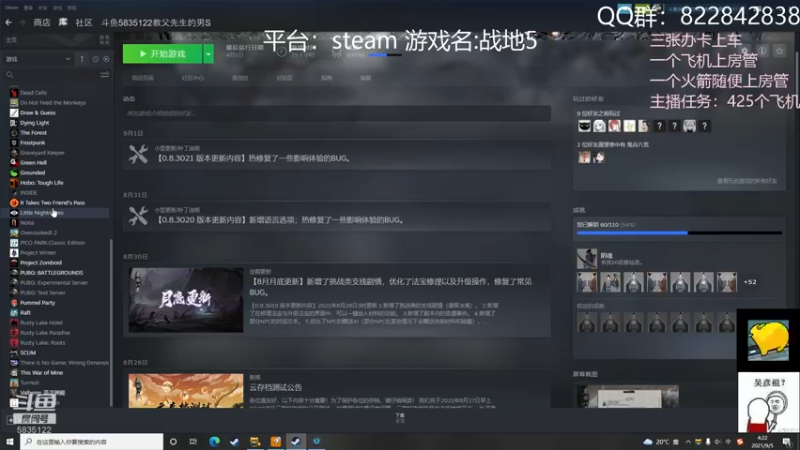Open the 商店页面 game link
Screen dimensions: 800x450
pyautogui.click(x=143, y=78)
